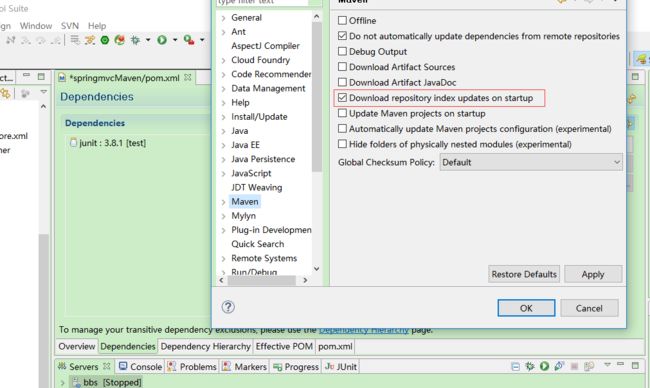
Task: Minimize the Servers view panel
Action: pos(621,364)
